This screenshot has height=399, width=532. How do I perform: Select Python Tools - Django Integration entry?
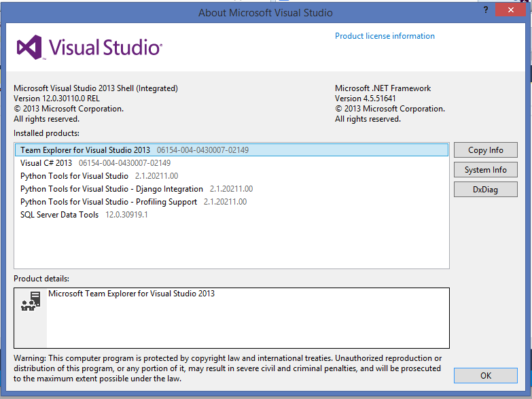(232, 189)
